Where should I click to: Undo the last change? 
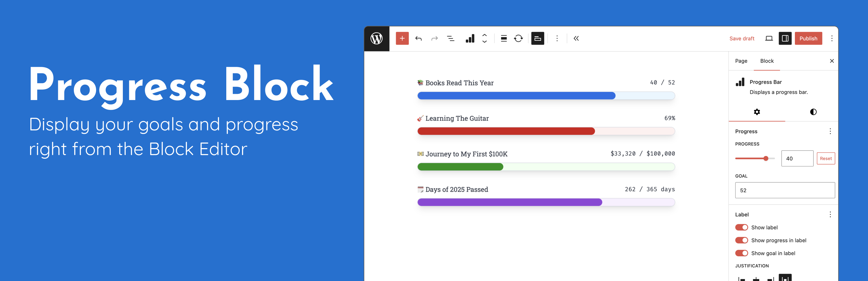click(418, 38)
